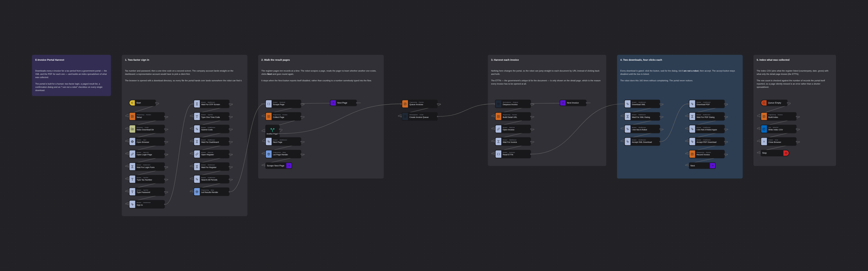Select the Build Detail URL function icon
The image size is (868, 271).
498,117
